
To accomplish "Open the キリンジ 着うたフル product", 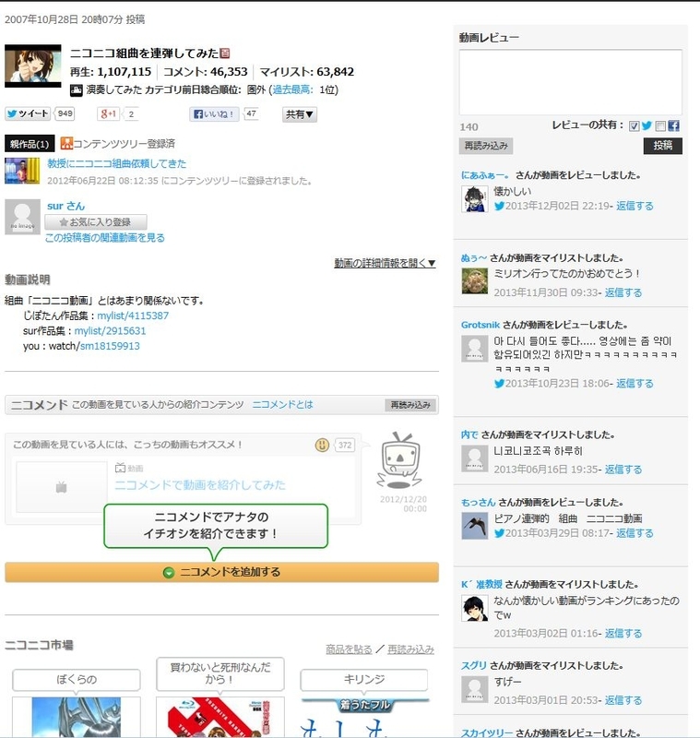I will [x=364, y=718].
